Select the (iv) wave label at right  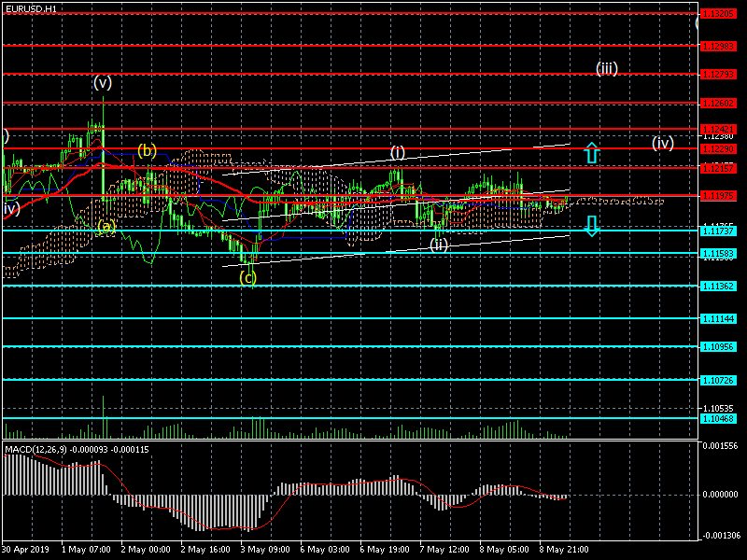click(663, 143)
